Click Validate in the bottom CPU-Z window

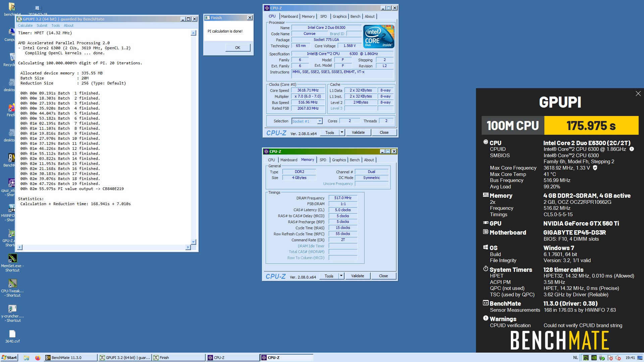358,276
